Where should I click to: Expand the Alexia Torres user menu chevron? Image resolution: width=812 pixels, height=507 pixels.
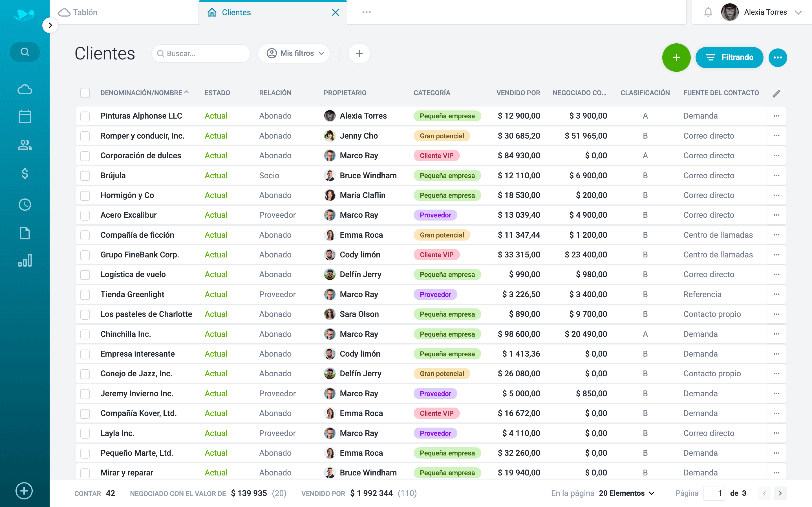point(798,13)
